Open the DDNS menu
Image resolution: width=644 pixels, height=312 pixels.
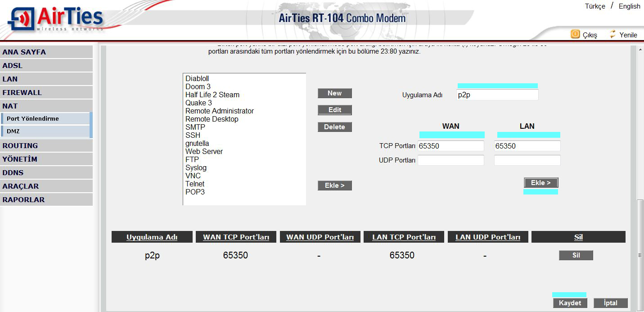46,172
